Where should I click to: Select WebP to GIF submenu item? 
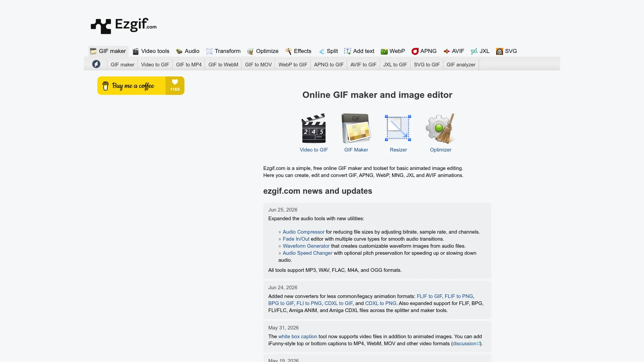(293, 64)
